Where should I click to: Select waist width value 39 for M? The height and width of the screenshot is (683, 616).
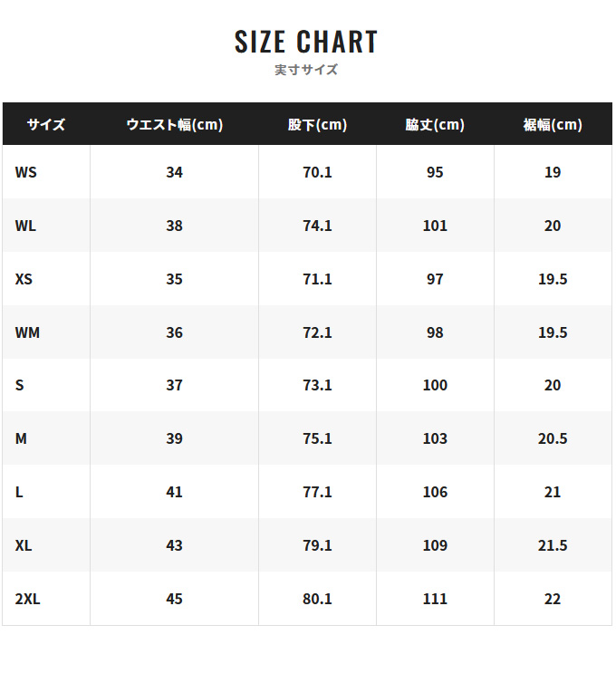(174, 438)
